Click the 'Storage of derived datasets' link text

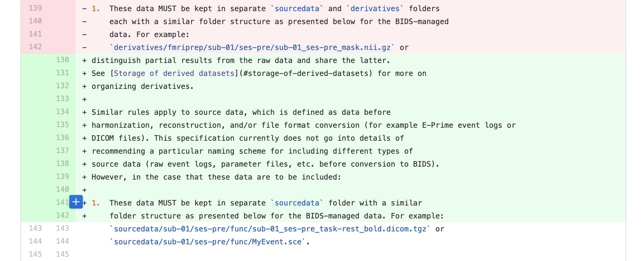[x=174, y=73]
